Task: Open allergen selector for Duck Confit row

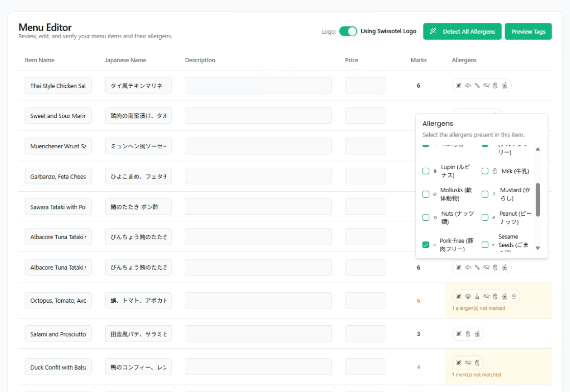Action: (467, 363)
